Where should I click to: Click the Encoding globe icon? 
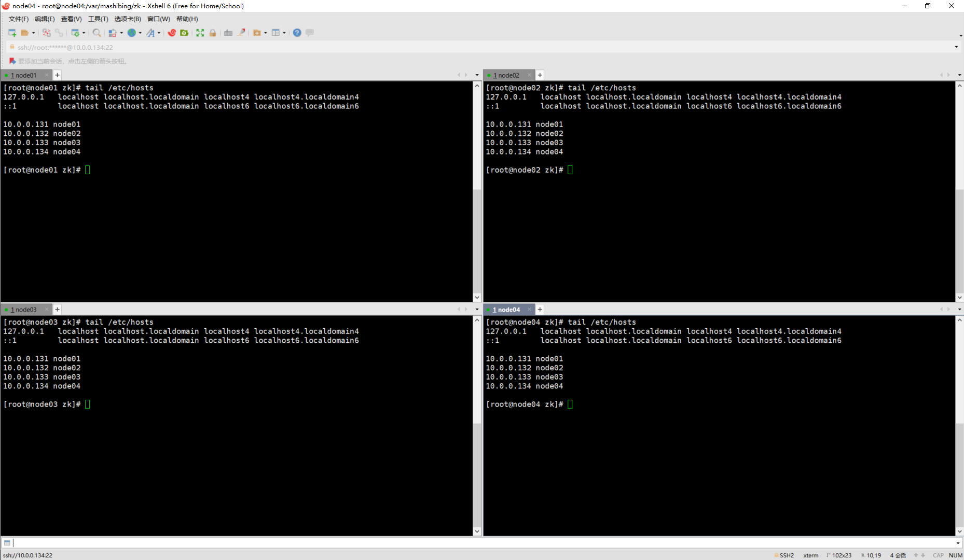(x=132, y=33)
